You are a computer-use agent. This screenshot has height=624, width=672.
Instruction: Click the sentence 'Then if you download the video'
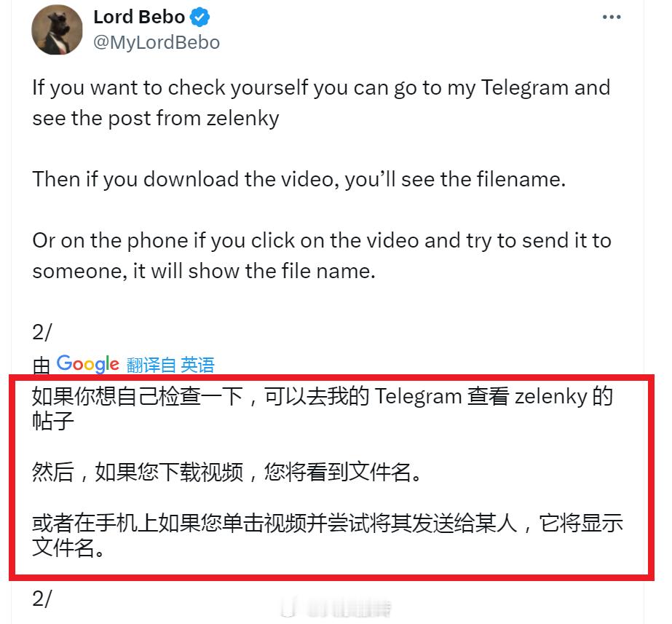point(299,179)
